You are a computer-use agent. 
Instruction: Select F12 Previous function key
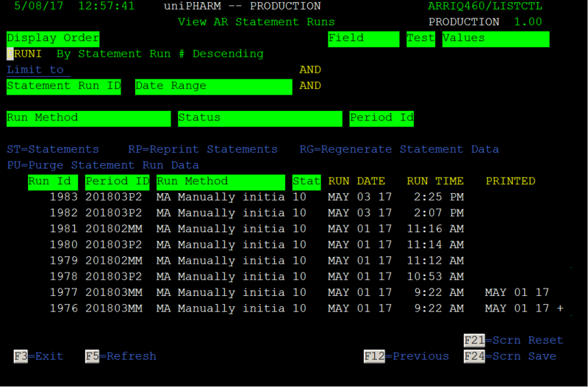(x=406, y=356)
